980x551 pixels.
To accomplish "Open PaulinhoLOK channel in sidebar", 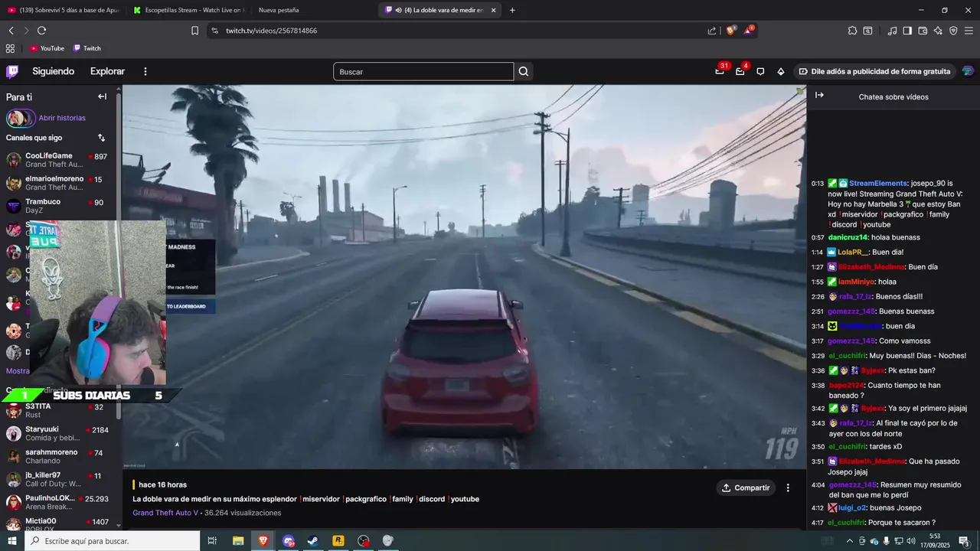I will 57,502.
